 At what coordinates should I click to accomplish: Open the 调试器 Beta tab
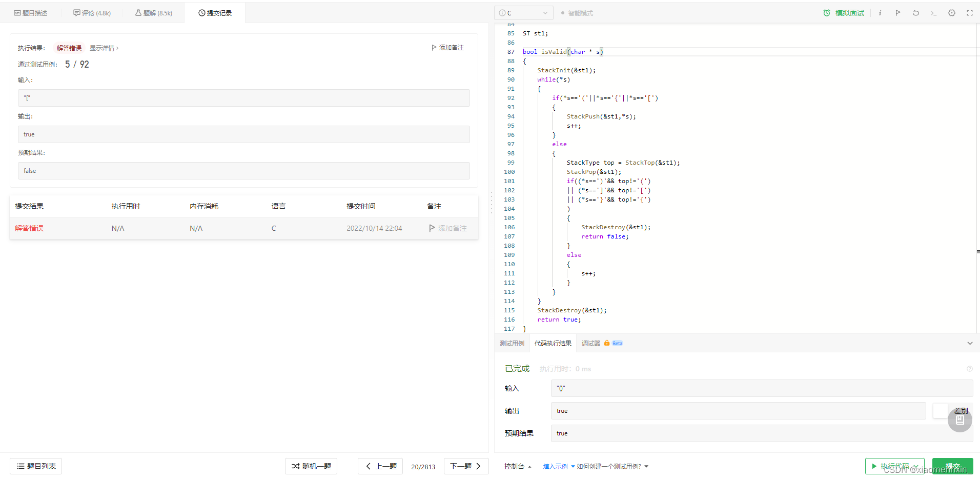click(x=602, y=344)
